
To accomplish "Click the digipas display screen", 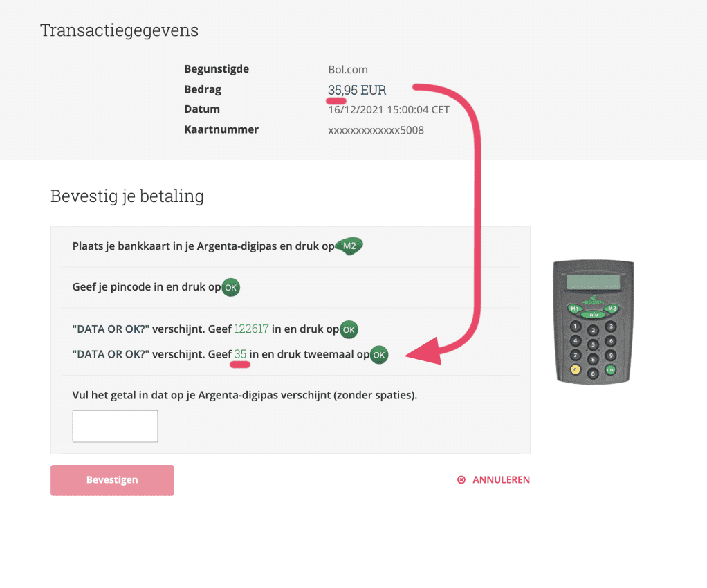I will tap(593, 282).
